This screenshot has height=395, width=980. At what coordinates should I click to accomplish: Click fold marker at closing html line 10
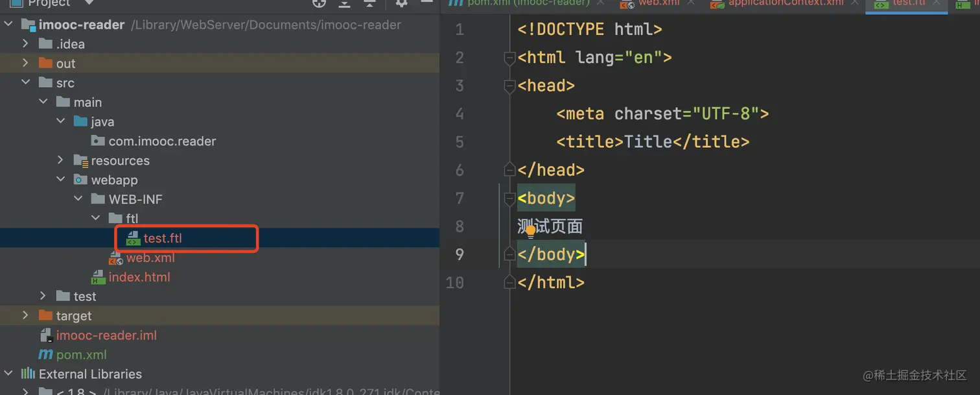[510, 283]
